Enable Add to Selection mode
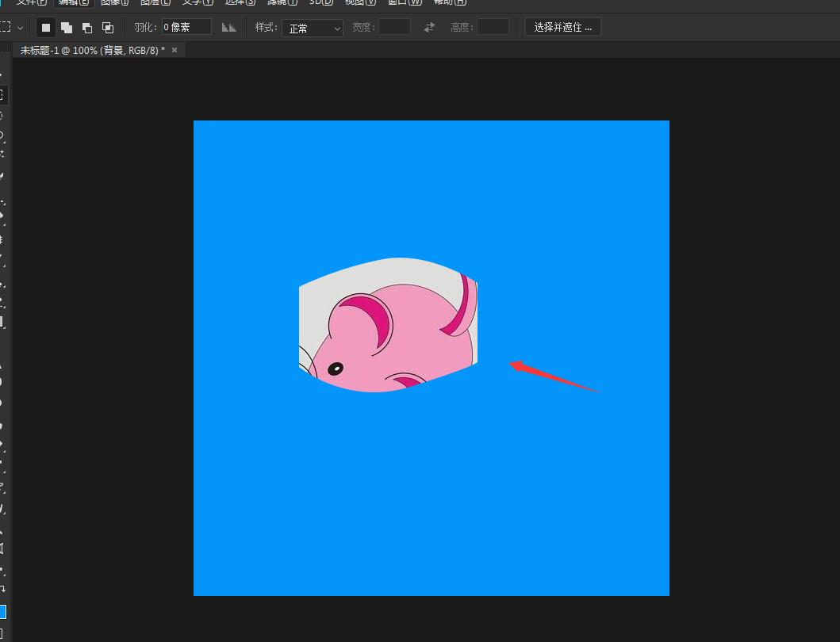The image size is (840, 642). coord(67,28)
